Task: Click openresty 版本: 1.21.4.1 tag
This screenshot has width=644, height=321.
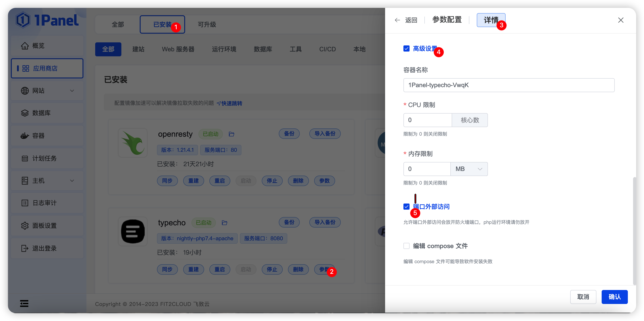Action: point(177,150)
